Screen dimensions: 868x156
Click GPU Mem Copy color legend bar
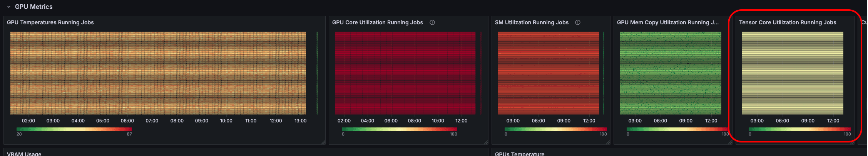[678, 129]
